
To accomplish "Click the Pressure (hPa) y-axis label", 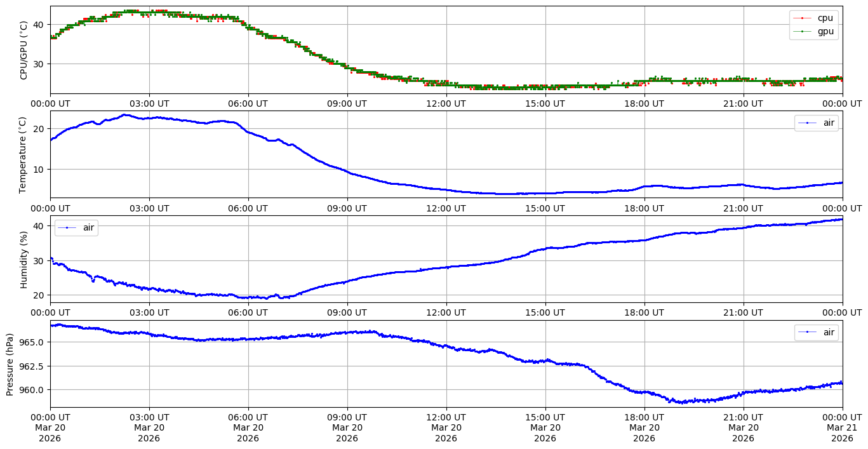I will click(10, 364).
